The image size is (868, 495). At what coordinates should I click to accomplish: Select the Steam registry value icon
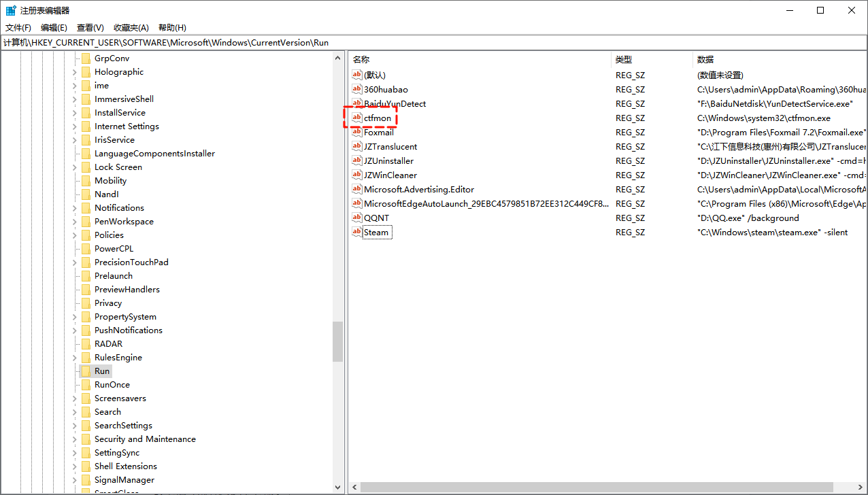(x=356, y=232)
